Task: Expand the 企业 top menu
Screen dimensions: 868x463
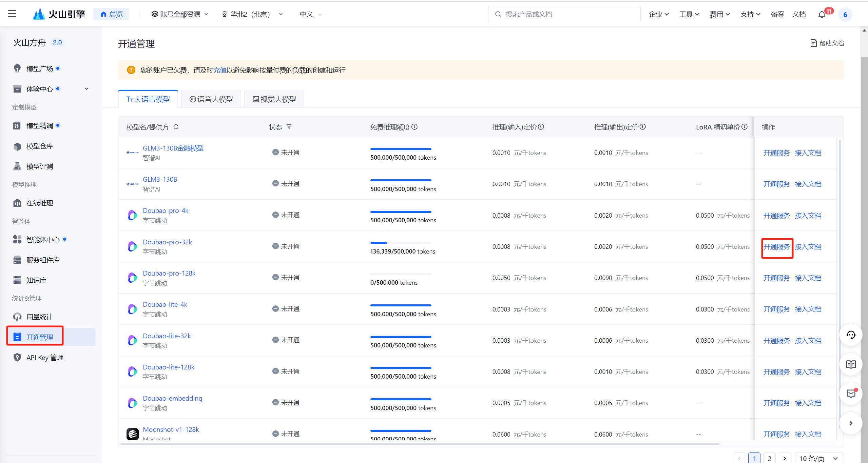Action: pyautogui.click(x=658, y=14)
